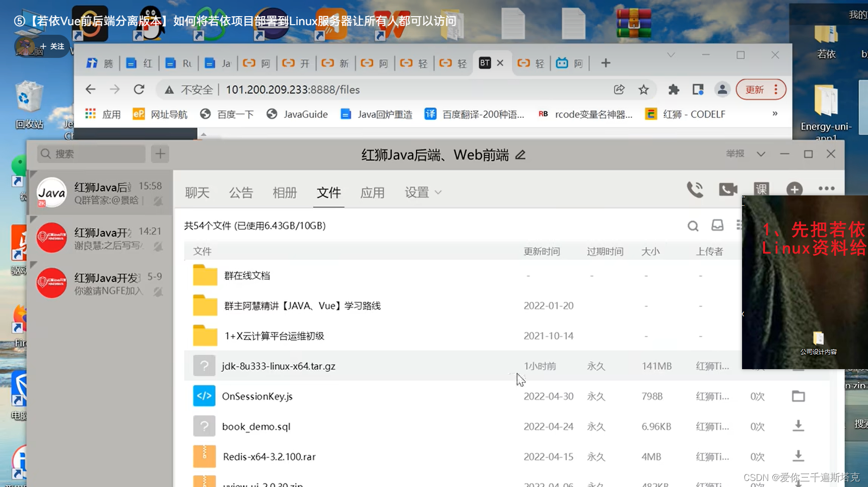Switch to the 公告 tab
Image resolution: width=868 pixels, height=487 pixels.
coord(241,192)
